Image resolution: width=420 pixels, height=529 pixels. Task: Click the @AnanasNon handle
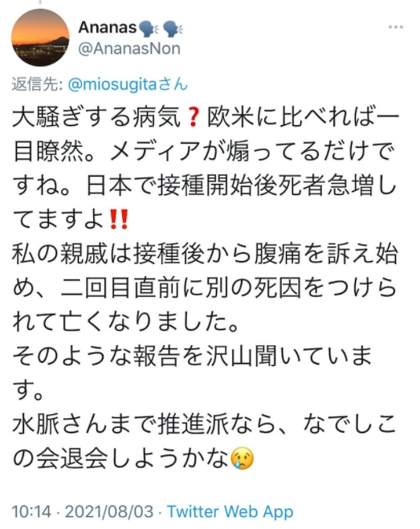point(129,49)
